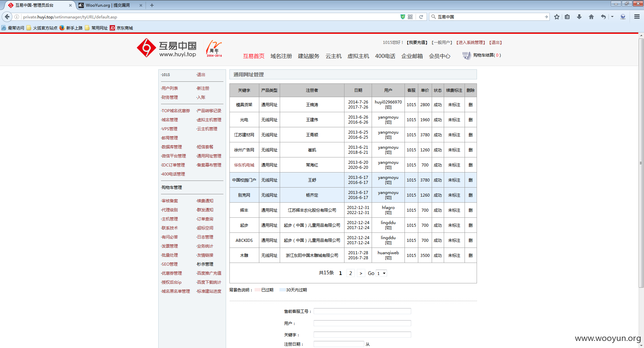Open 购物车管理 in sidebar
644x348 pixels.
click(171, 188)
